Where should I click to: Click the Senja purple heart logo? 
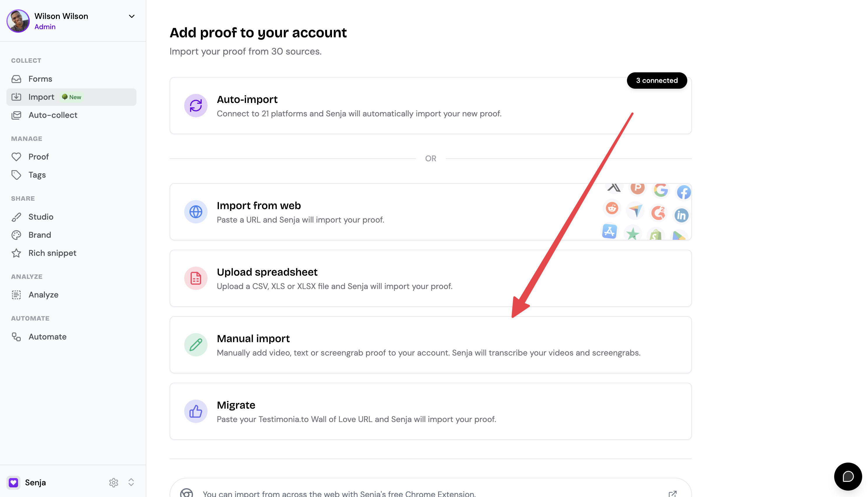pos(13,482)
